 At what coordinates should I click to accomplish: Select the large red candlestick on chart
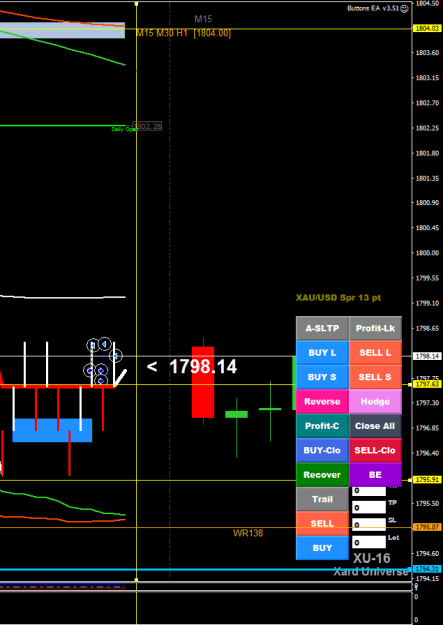pyautogui.click(x=203, y=381)
